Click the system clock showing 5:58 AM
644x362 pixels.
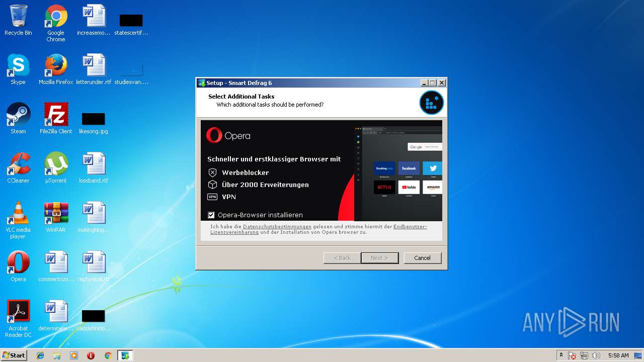[618, 355]
